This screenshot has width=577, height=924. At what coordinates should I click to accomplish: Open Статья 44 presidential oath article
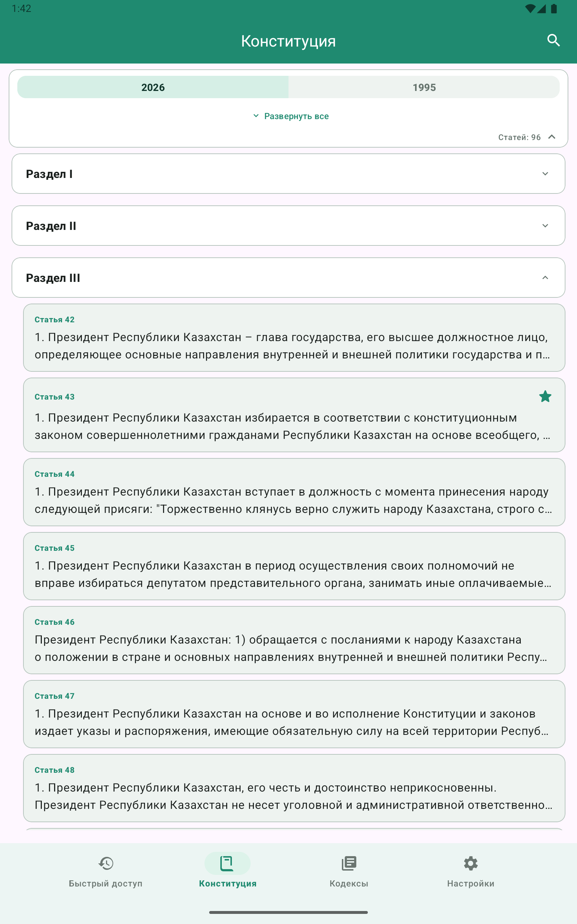click(x=294, y=492)
